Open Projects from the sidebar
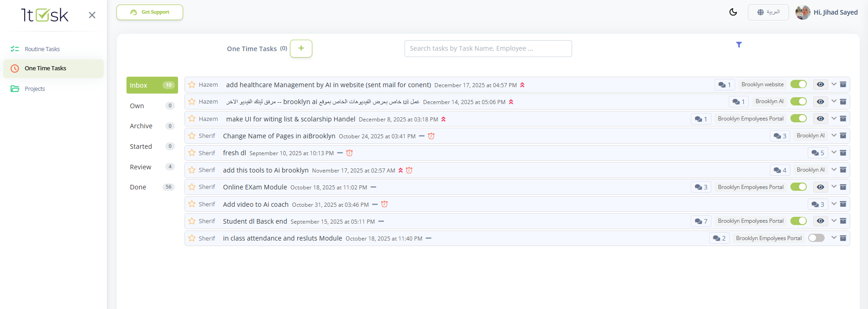 tap(53, 89)
